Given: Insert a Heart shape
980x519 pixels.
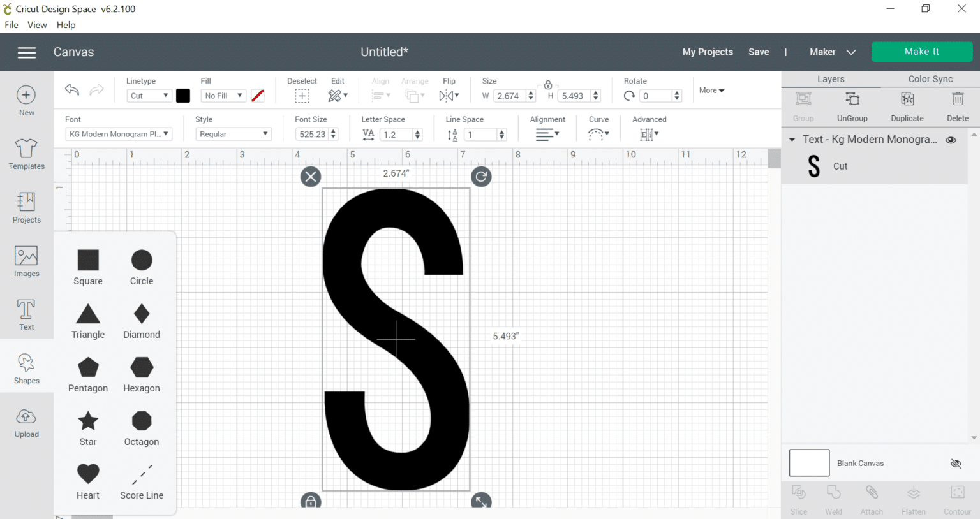Looking at the screenshot, I should tap(87, 474).
